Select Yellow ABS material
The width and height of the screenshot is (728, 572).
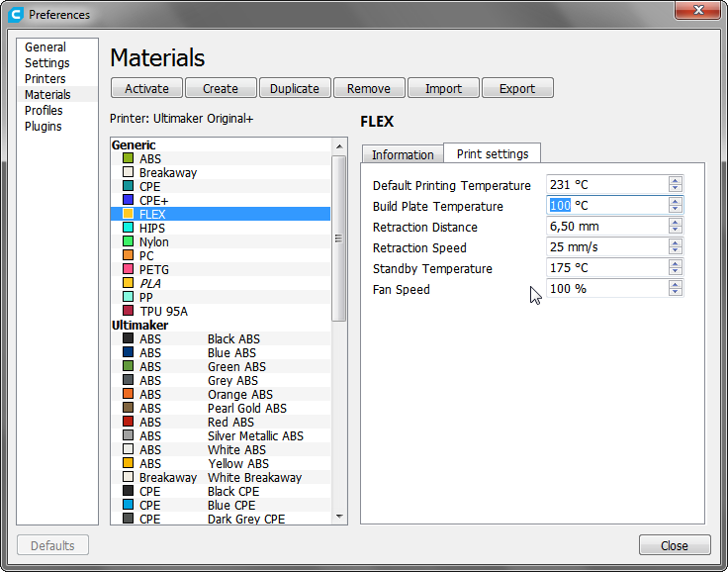click(x=221, y=463)
